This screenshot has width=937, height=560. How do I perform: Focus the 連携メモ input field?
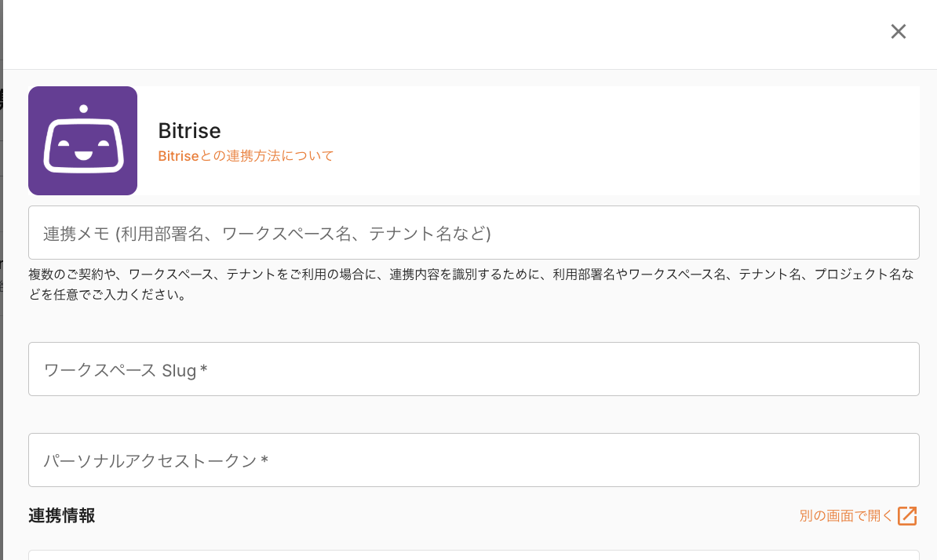pos(473,233)
